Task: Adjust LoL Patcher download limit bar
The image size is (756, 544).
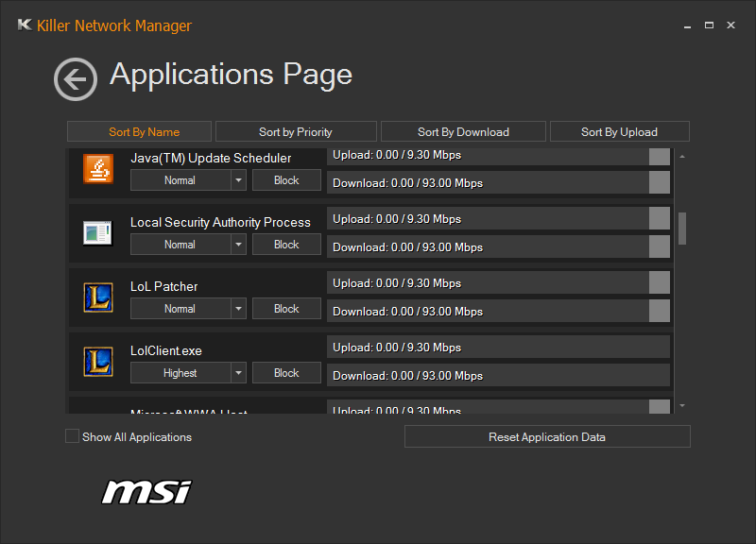Action: coord(499,311)
